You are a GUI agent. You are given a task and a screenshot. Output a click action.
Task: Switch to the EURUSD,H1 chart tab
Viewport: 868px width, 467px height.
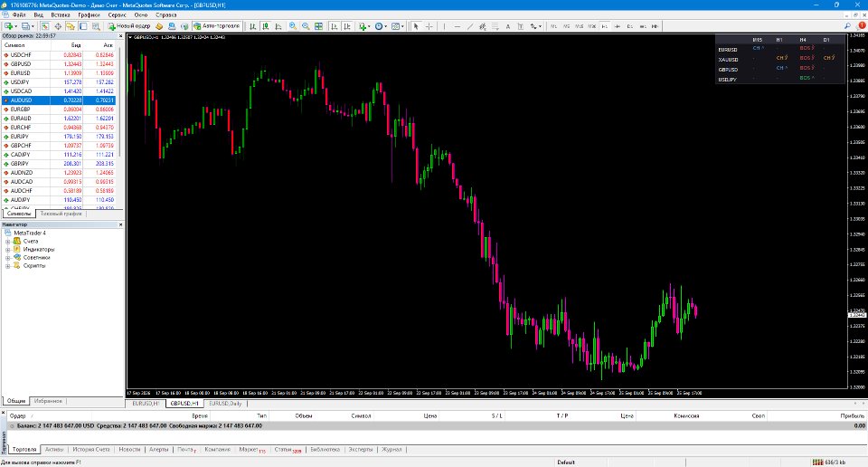click(146, 404)
